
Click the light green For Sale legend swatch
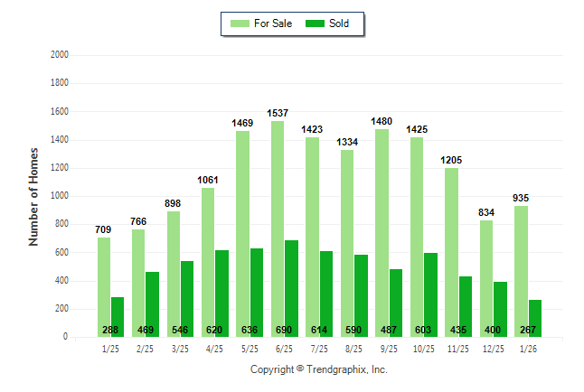pos(240,23)
